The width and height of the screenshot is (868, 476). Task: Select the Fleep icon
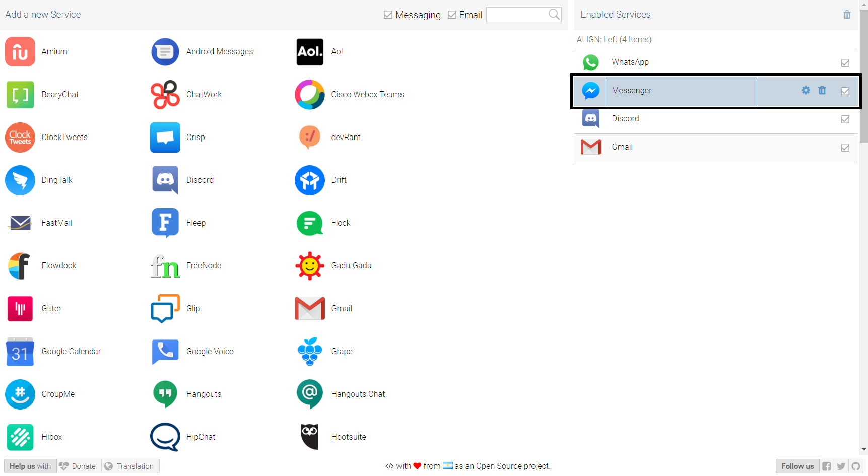coord(165,223)
